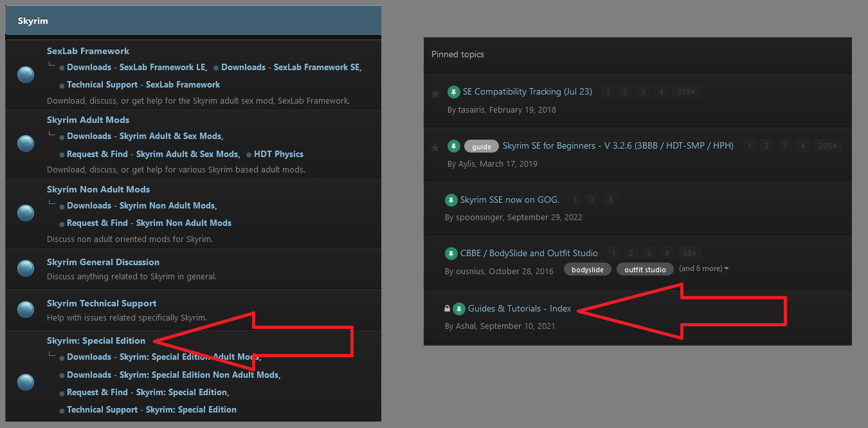The height and width of the screenshot is (428, 868).
Task: Jump to last page 395 of Skyrim SE for Beginners
Action: click(827, 146)
